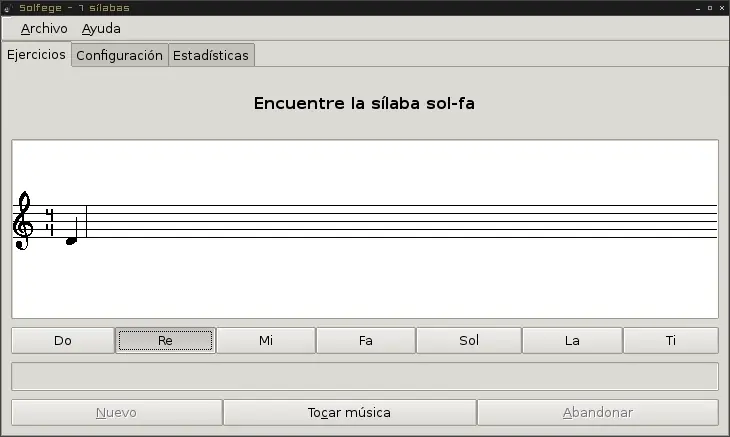This screenshot has width=730, height=437.
Task: Click the 4/4 time signature
Action: [49, 221]
